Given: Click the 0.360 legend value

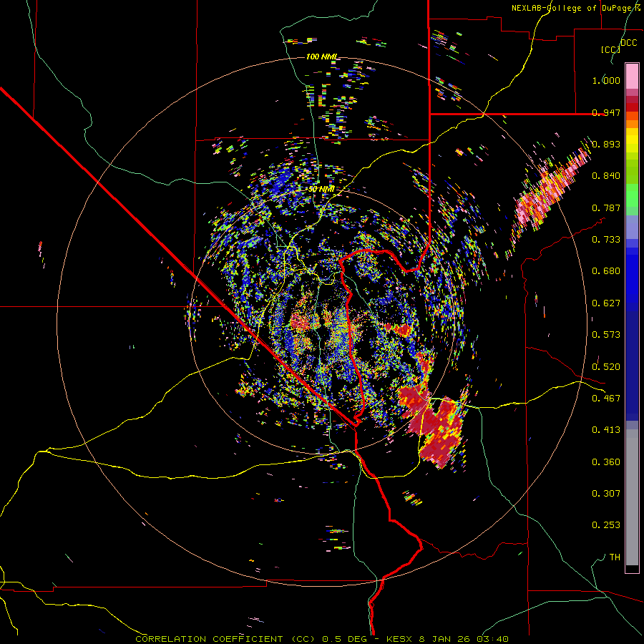Looking at the screenshot, I should pos(606,462).
